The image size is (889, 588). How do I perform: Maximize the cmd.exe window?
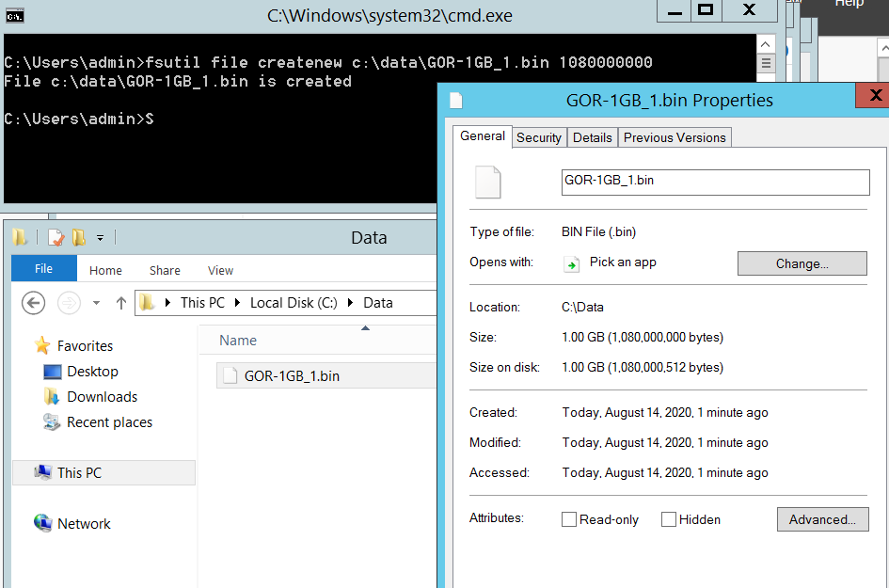click(x=706, y=10)
